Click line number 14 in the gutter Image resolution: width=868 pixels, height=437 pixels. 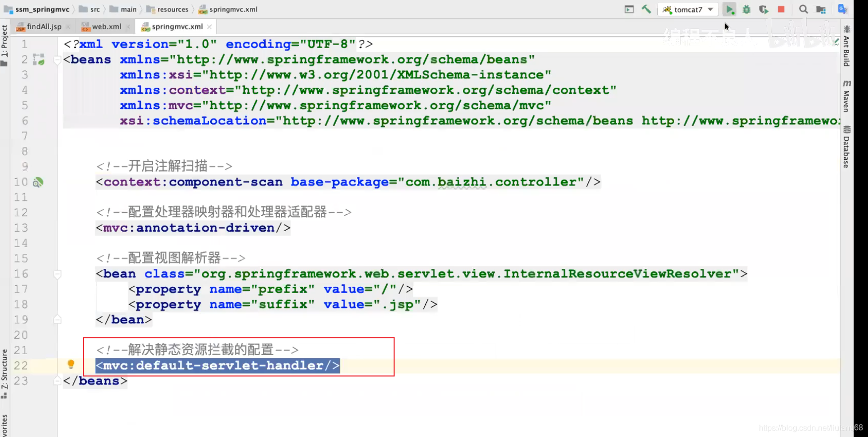pyautogui.click(x=21, y=243)
